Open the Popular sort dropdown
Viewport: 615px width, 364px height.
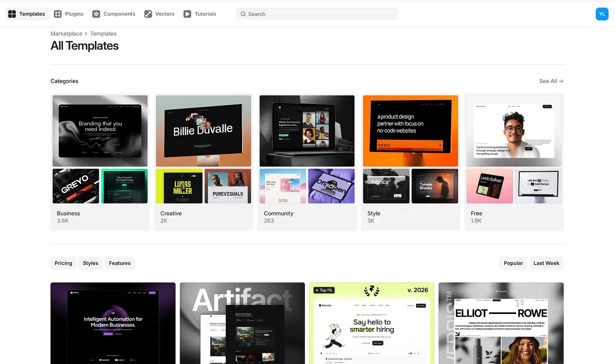point(513,263)
